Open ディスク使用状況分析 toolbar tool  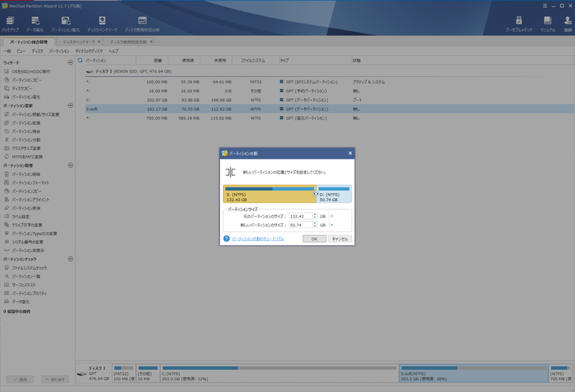tap(142, 24)
